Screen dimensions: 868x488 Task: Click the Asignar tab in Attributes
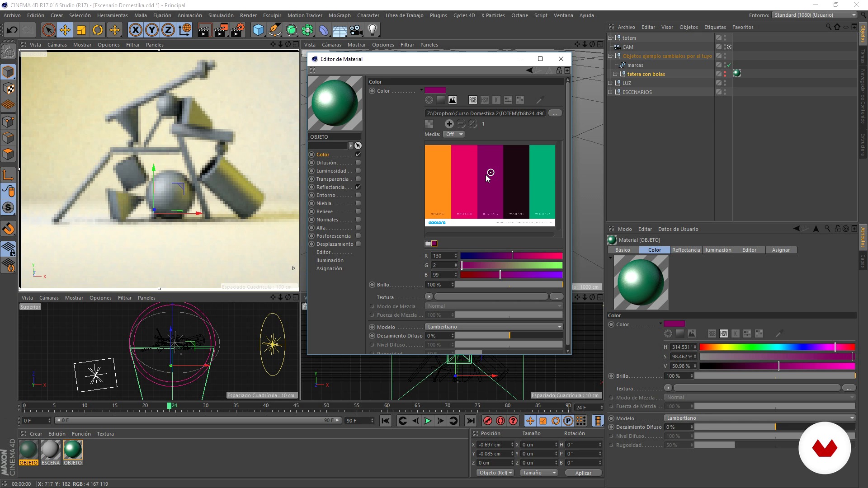(x=781, y=250)
